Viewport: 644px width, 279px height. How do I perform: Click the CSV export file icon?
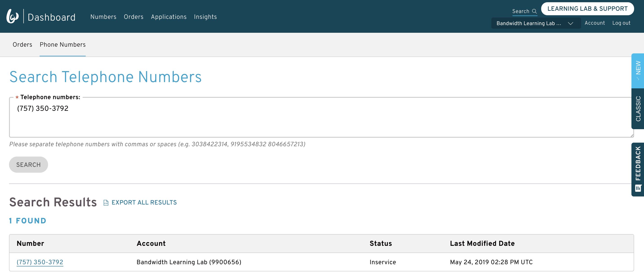(106, 203)
